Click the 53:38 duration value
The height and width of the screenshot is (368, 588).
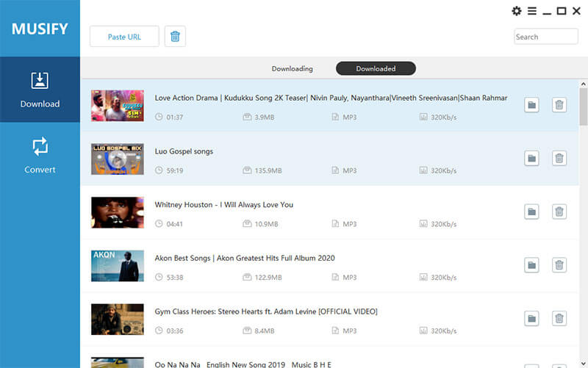tap(175, 278)
